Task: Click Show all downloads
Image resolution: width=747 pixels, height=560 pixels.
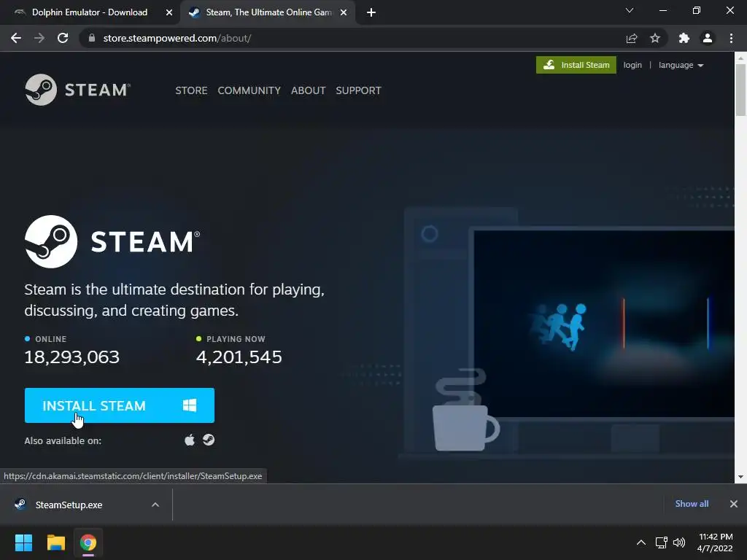Action: [x=692, y=504]
